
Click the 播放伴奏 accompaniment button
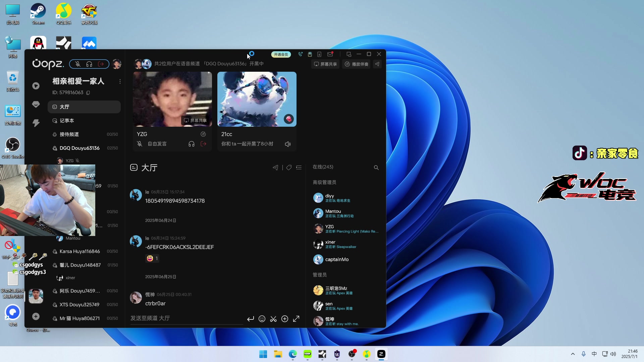point(357,64)
